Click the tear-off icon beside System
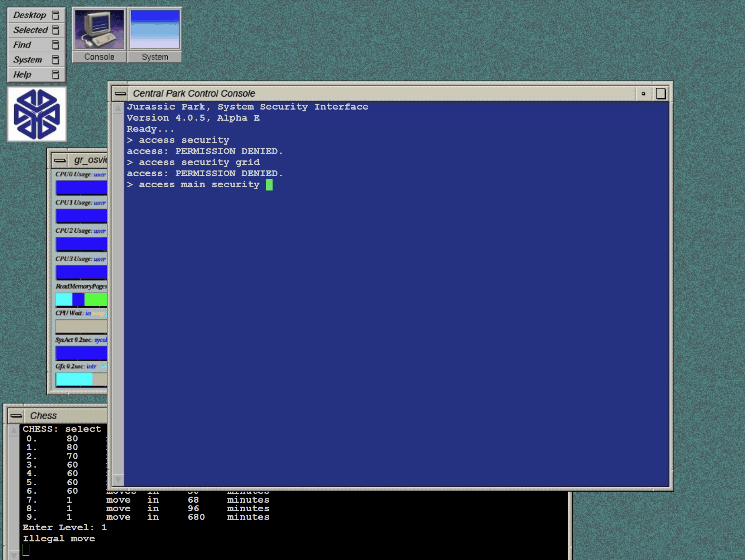Viewport: 745px width, 560px height. (56, 60)
